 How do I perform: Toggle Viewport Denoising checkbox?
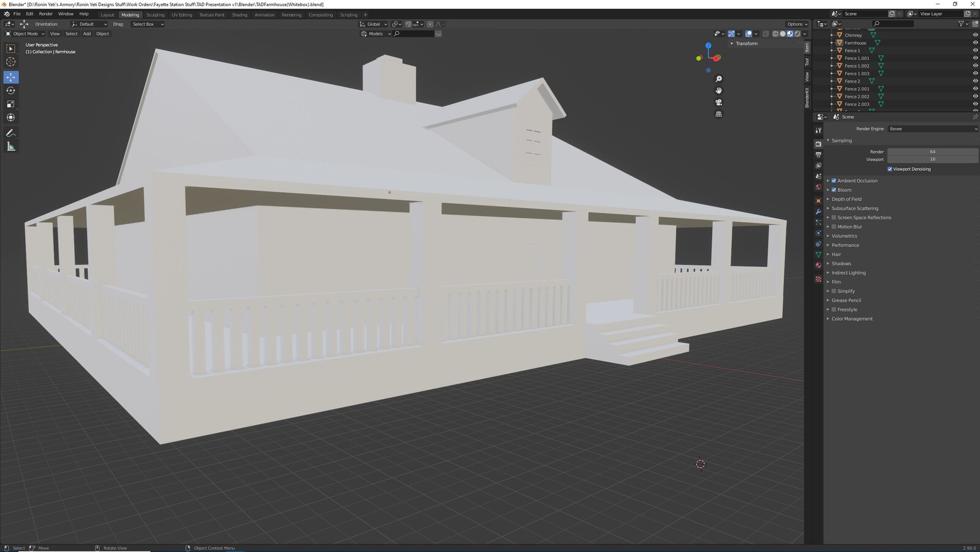point(890,169)
